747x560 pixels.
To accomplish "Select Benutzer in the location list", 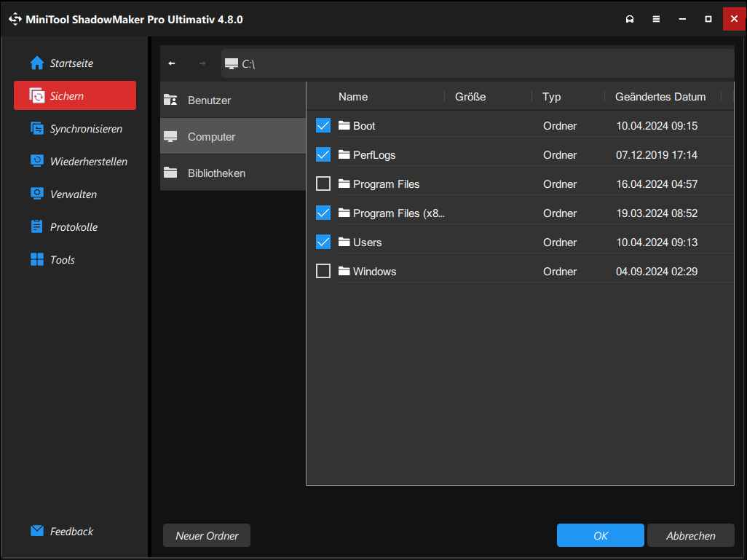I will (x=233, y=100).
